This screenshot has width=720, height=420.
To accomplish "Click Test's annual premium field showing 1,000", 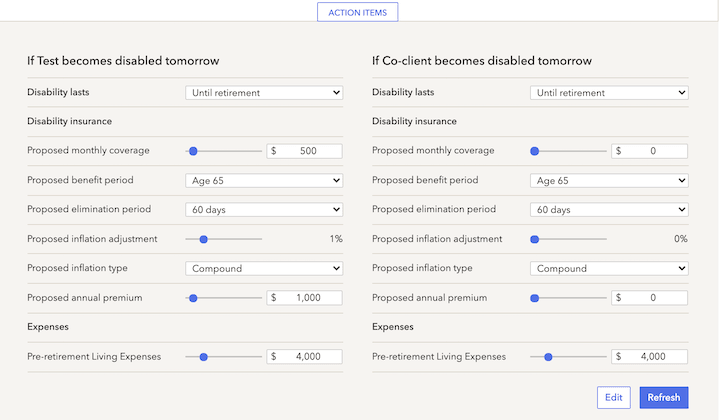I will point(304,298).
